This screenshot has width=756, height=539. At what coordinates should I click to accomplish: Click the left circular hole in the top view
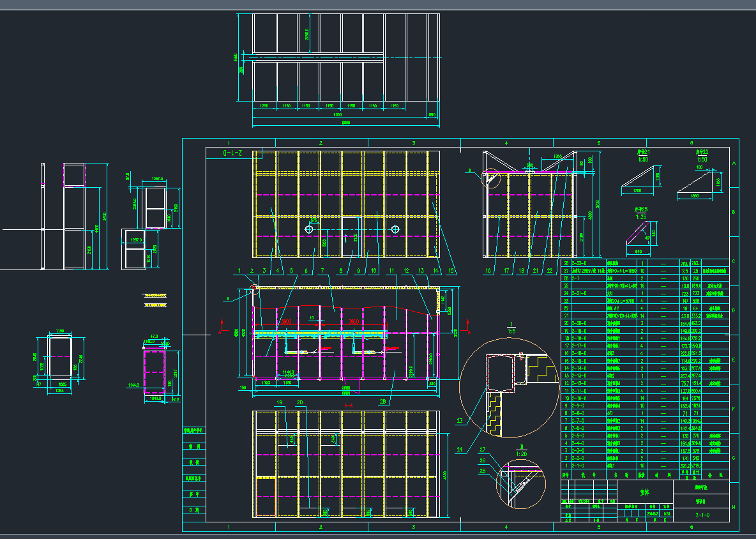pyautogui.click(x=309, y=229)
